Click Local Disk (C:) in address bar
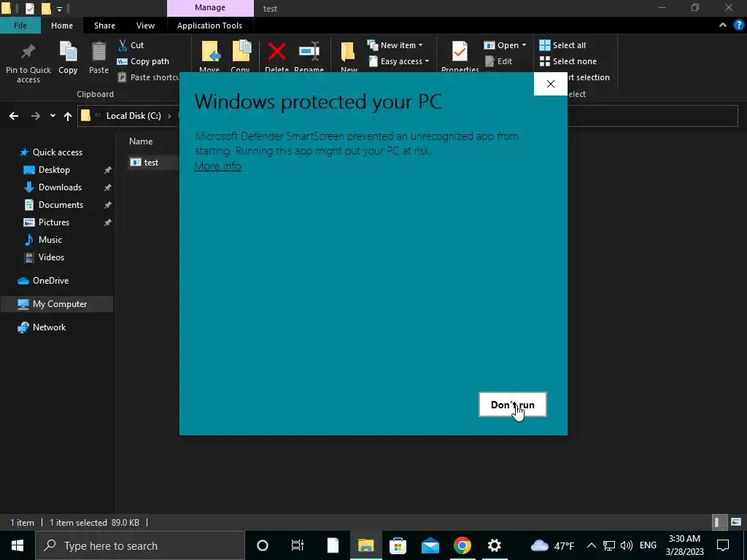Viewport: 747px width, 560px height. 133,116
